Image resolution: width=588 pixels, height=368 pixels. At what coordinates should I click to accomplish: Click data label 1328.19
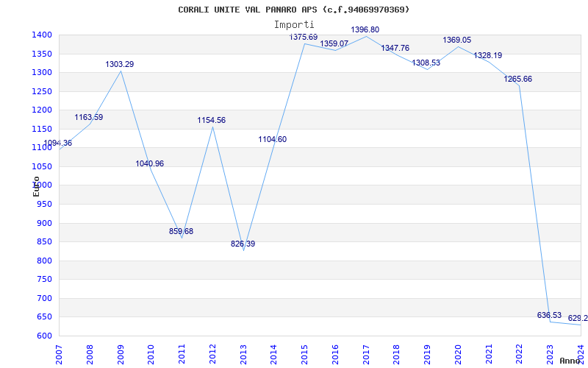tap(487, 55)
